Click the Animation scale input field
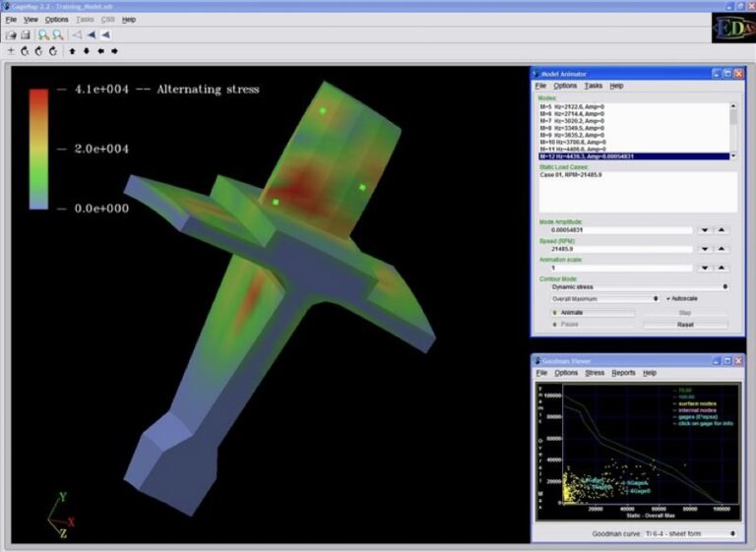This screenshot has height=552, width=756. click(x=621, y=268)
